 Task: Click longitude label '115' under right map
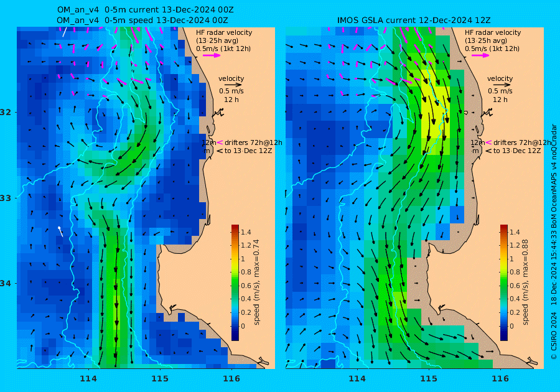click(x=429, y=379)
